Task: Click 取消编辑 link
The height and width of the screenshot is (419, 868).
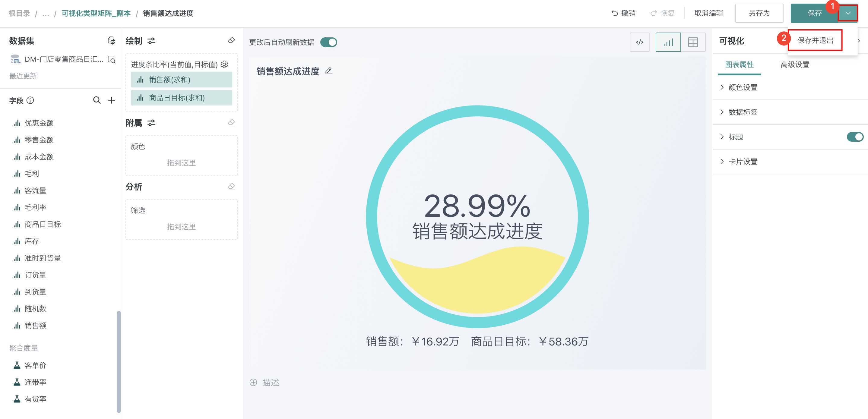Action: 708,13
